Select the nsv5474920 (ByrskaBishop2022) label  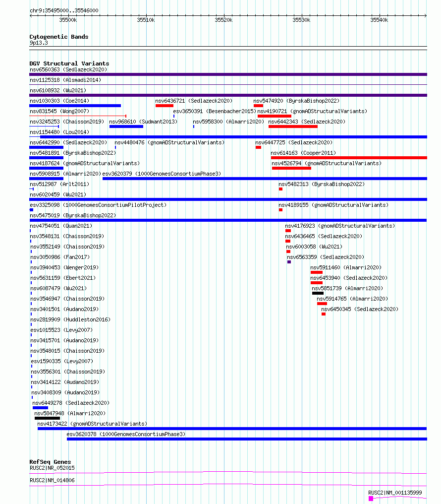(x=296, y=101)
